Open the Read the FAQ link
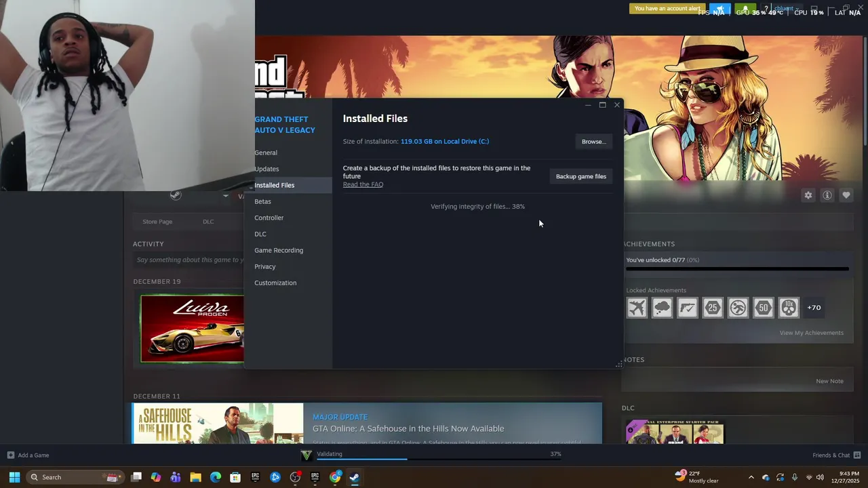Viewport: 868px width, 488px height. pos(363,184)
